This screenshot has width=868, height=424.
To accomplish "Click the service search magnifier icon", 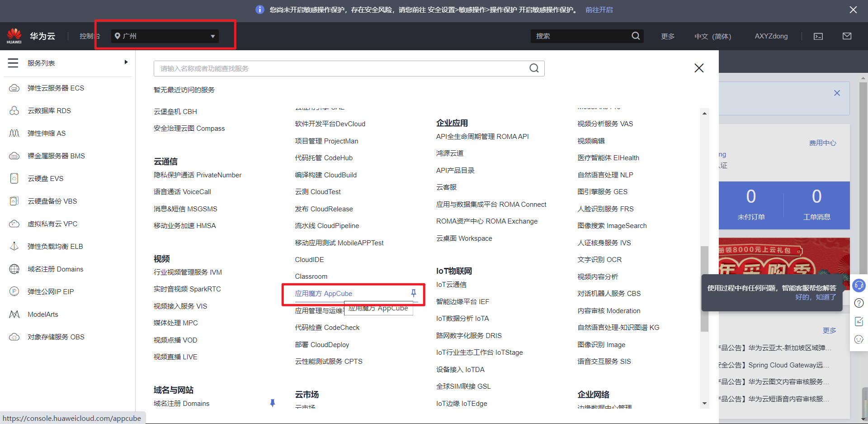I will coord(534,68).
